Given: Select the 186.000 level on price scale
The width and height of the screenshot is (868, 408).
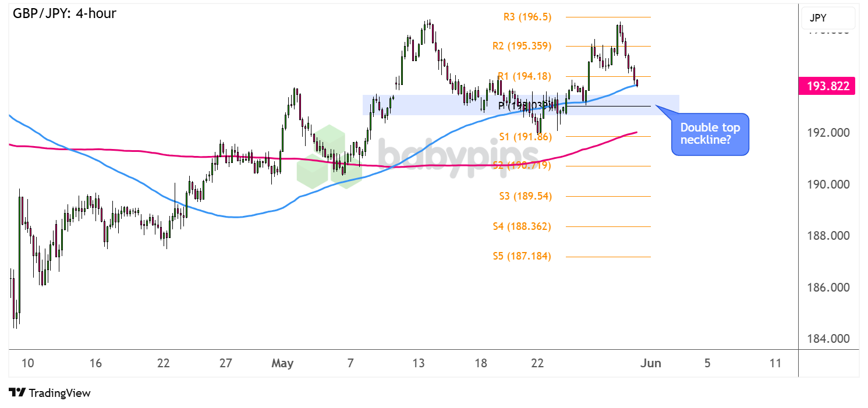Looking at the screenshot, I should point(828,288).
